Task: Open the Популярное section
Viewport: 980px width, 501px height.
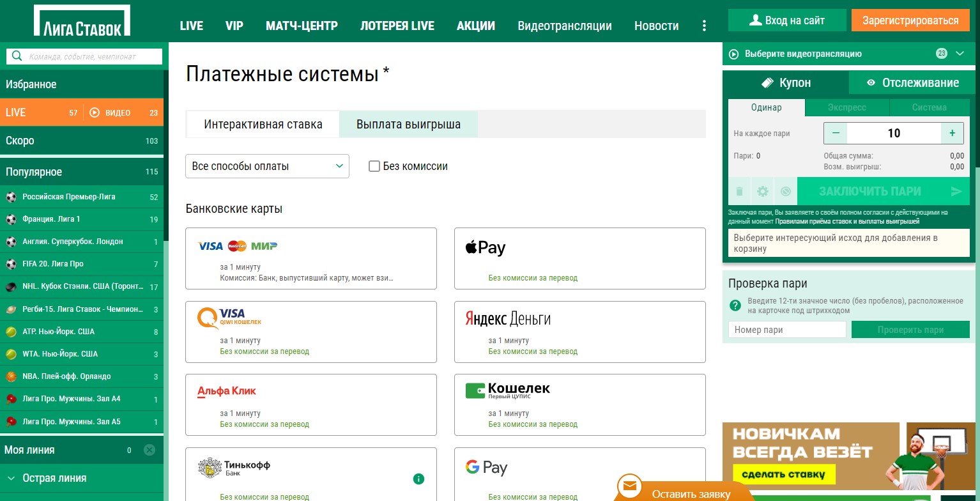Action: [x=82, y=172]
